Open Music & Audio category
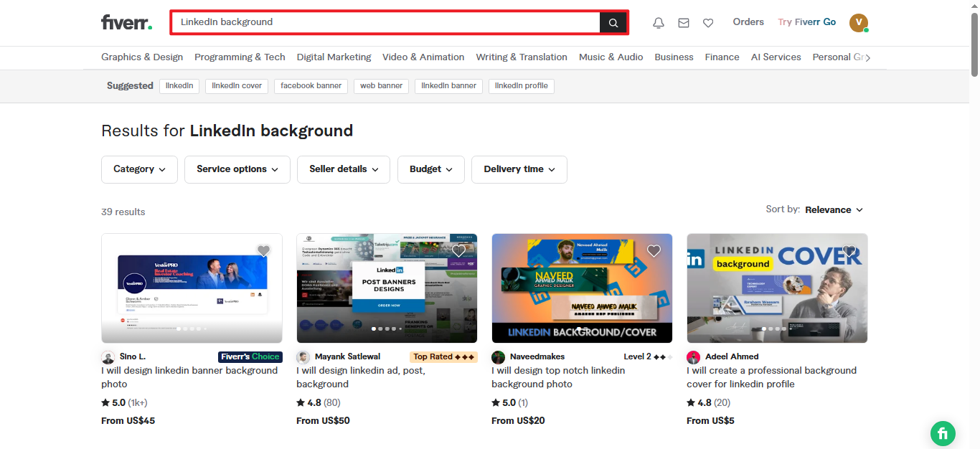Viewport: 980px width, 449px height. [611, 57]
